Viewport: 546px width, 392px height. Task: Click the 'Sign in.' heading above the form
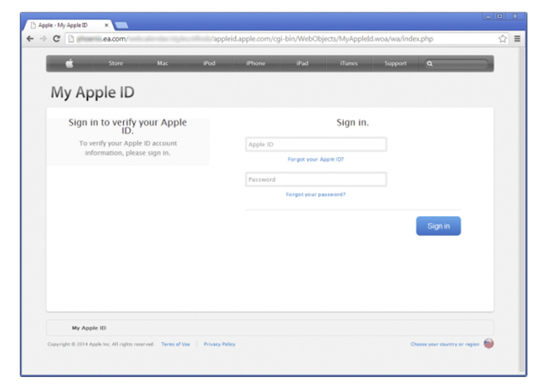click(352, 123)
